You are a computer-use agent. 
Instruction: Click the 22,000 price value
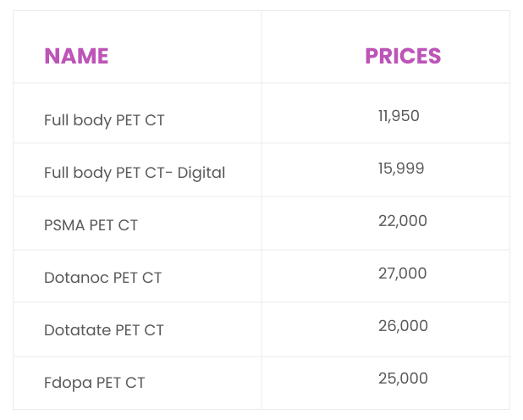(403, 221)
